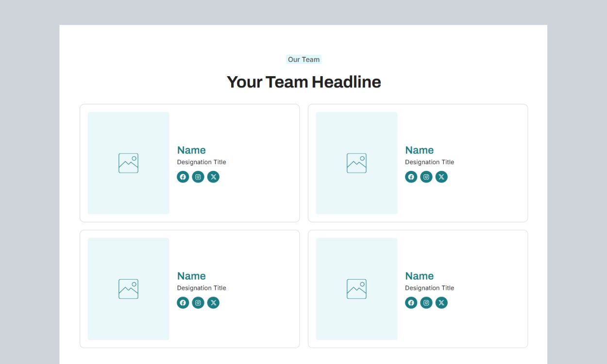This screenshot has height=364, width=607.
Task: Click the "Our Team" label badge
Action: (303, 60)
